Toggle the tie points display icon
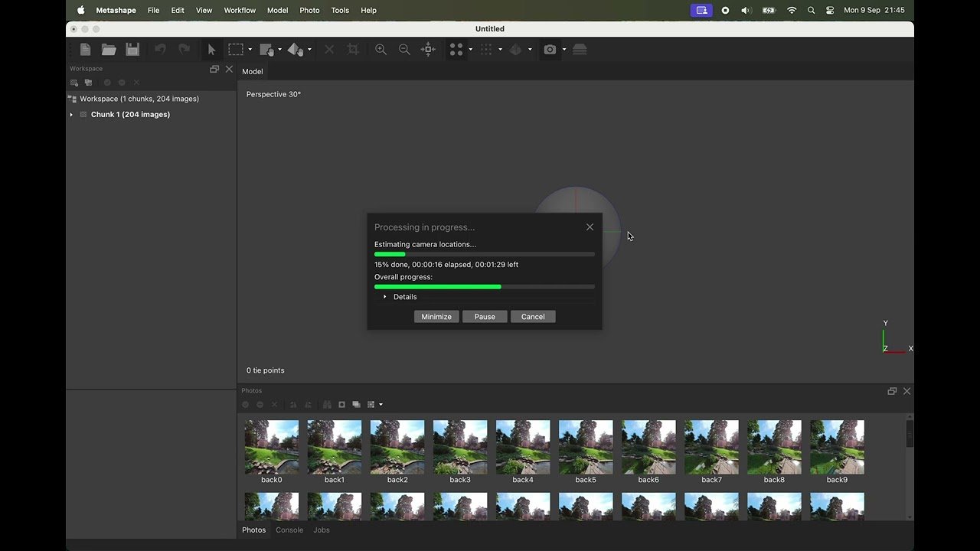Image resolution: width=980 pixels, height=551 pixels. click(456, 50)
